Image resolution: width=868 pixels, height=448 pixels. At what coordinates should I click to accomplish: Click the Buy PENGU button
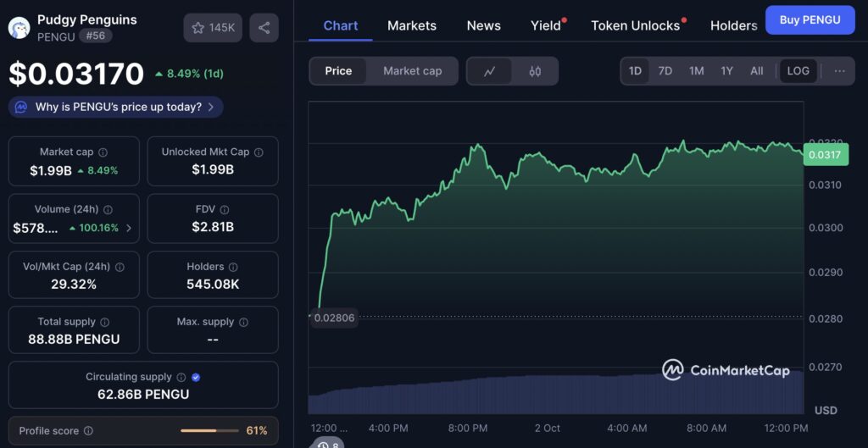(810, 20)
